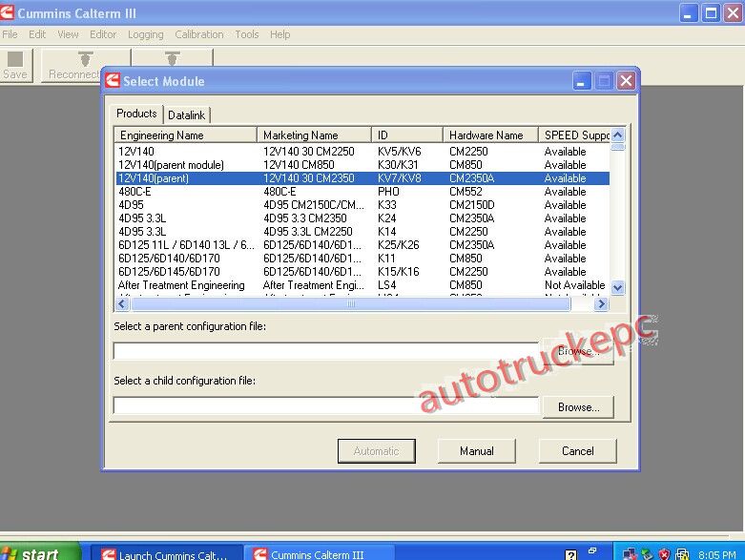The height and width of the screenshot is (560, 745).
Task: Sort by Engineering Name column header
Action: pyautogui.click(x=185, y=135)
